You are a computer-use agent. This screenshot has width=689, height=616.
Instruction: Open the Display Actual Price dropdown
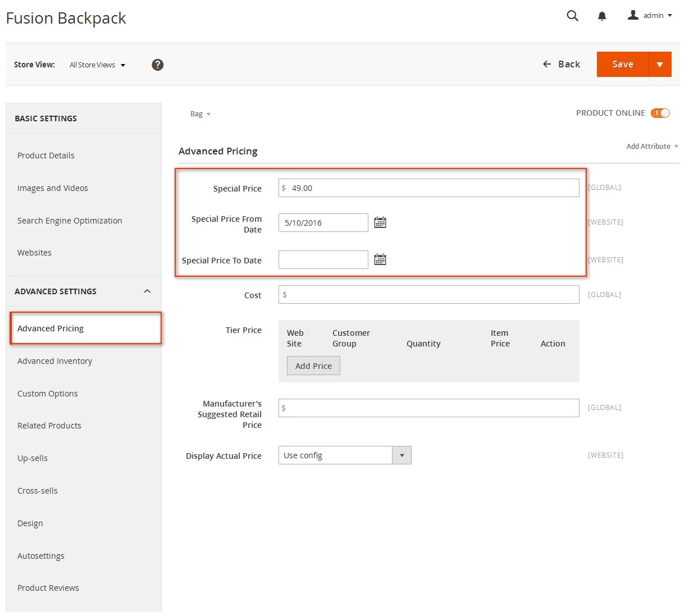click(344, 455)
